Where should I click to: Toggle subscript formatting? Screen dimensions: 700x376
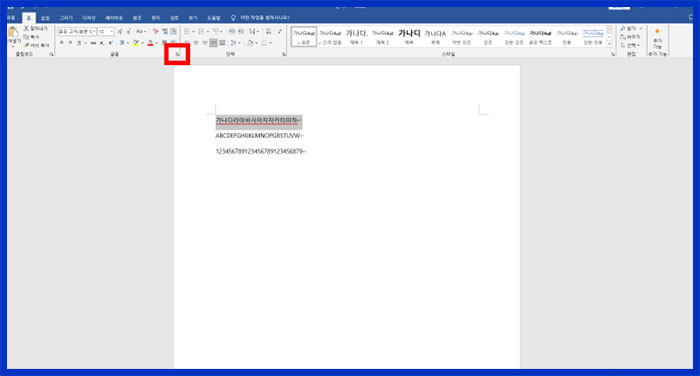coord(102,43)
